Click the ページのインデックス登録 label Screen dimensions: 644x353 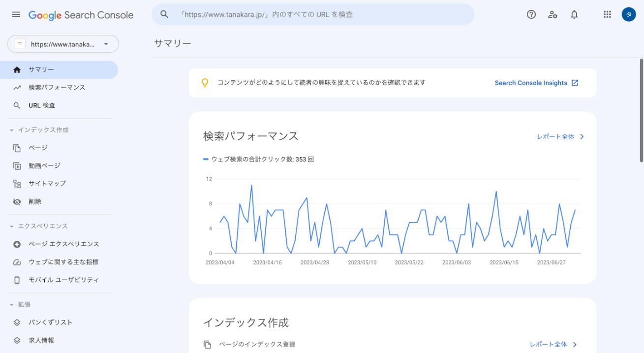tap(257, 345)
